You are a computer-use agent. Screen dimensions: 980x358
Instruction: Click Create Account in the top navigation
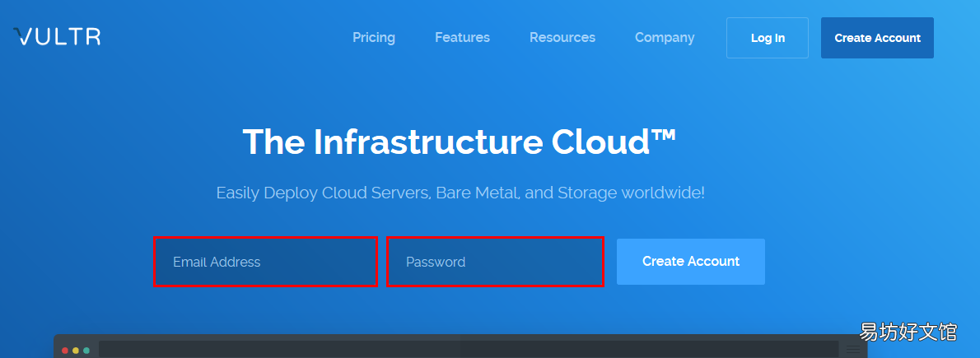click(x=878, y=38)
